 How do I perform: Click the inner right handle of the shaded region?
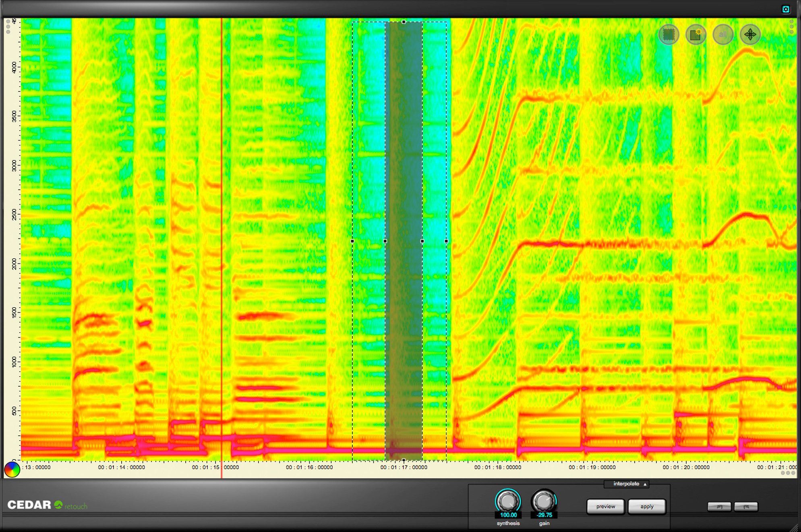point(422,241)
